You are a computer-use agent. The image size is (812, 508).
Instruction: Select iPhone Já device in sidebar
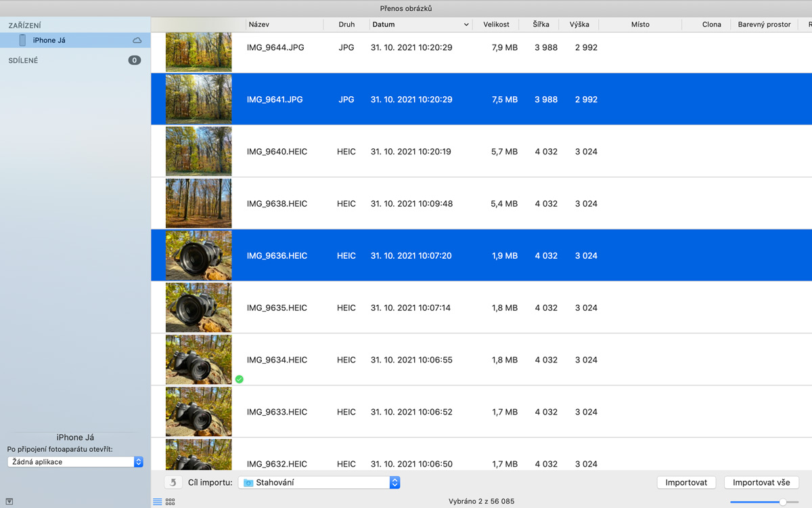click(49, 41)
